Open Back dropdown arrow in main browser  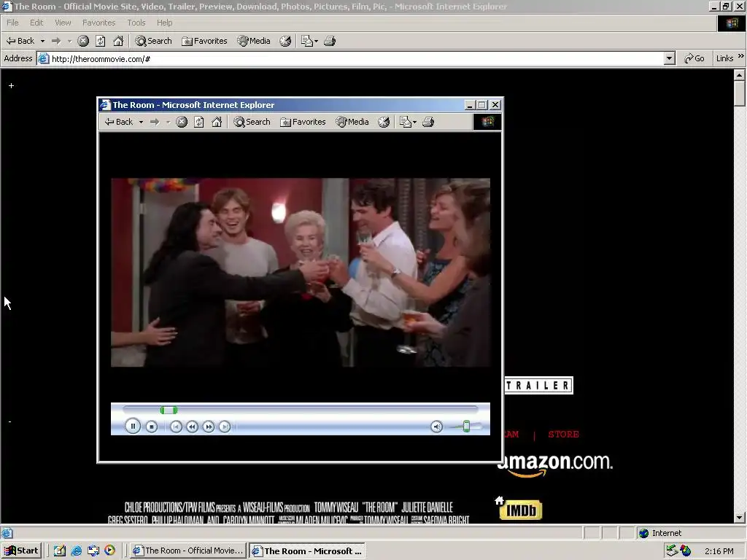point(42,41)
